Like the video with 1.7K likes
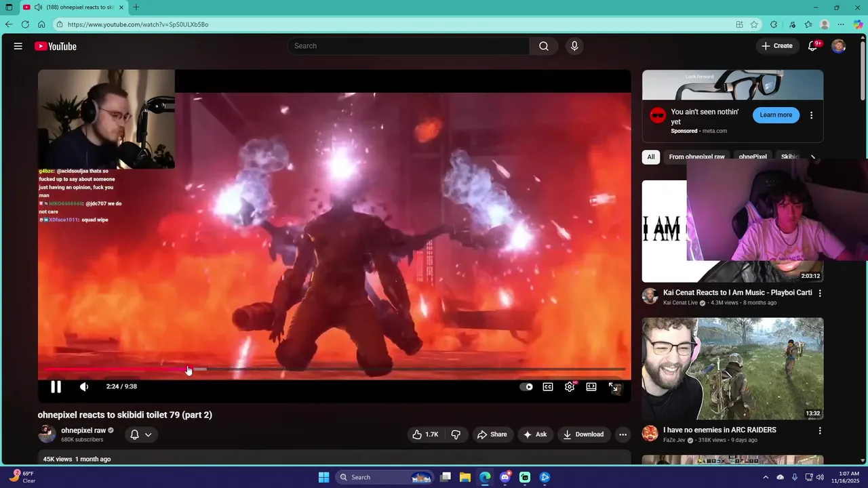Screen dimensions: 868x488 pos(425,434)
